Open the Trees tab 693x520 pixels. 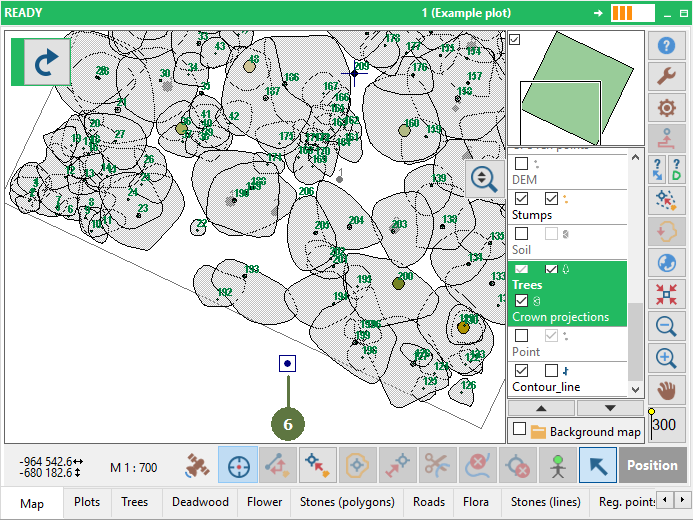tap(135, 502)
